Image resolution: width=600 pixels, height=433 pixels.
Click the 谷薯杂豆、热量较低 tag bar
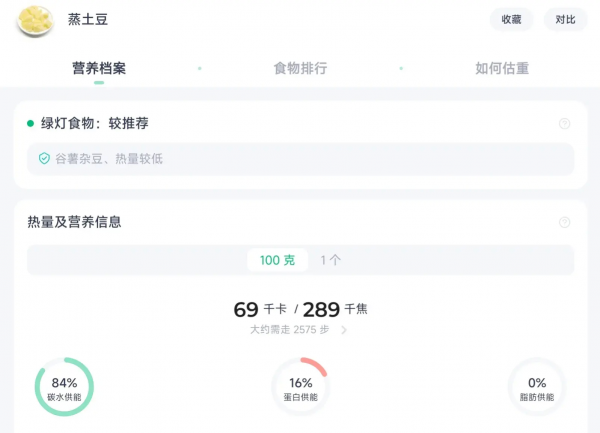click(300, 159)
